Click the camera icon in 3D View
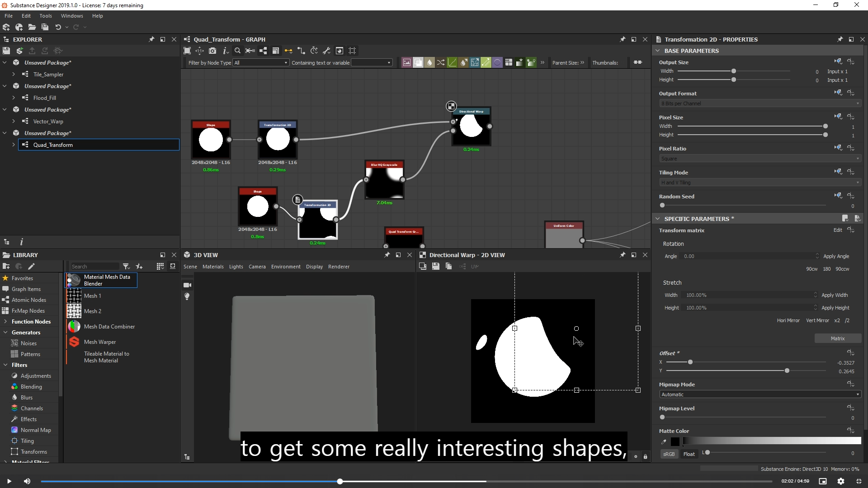Screen dimensions: 868x488 coord(187,285)
